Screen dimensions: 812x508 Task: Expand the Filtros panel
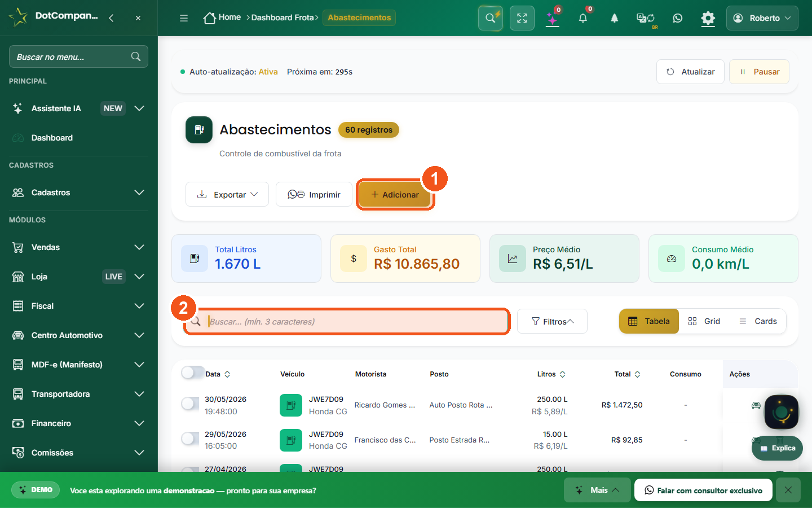[x=552, y=321]
